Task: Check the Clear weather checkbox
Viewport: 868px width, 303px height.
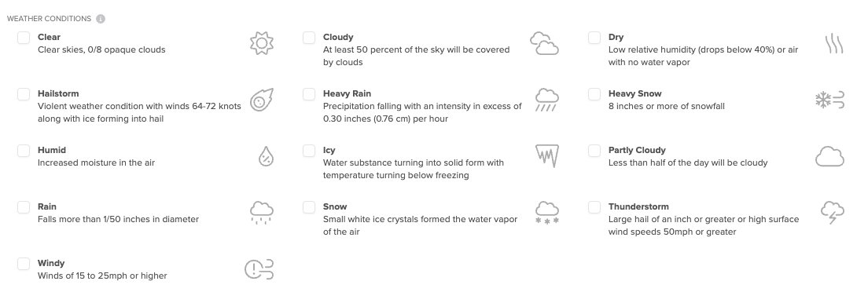Action: (24, 38)
